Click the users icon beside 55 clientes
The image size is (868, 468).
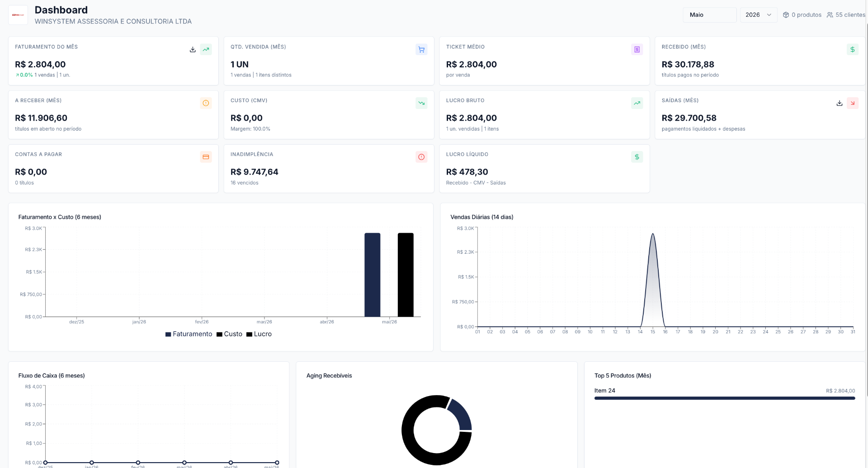pyautogui.click(x=830, y=15)
